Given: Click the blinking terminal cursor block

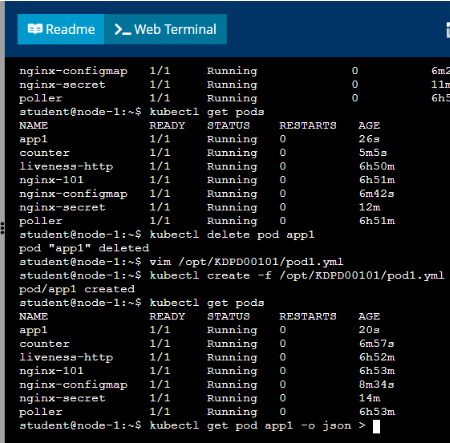Looking at the screenshot, I should click(376, 426).
